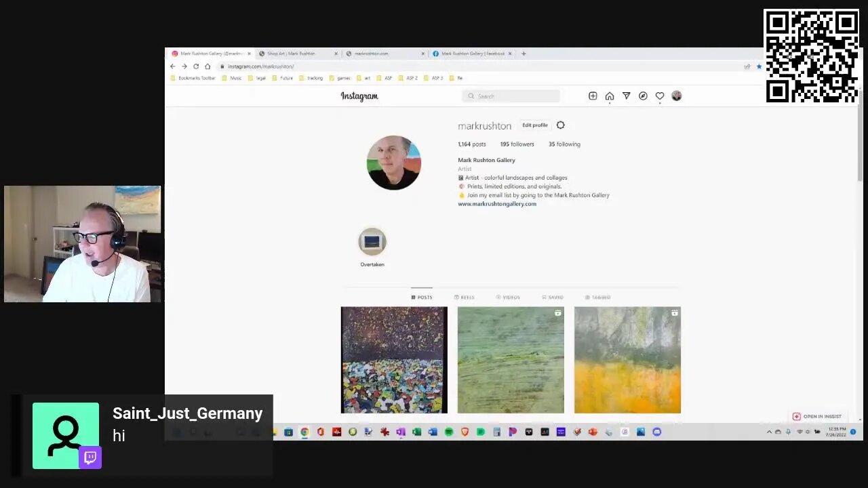Image resolution: width=868 pixels, height=488 pixels.
Task: Open Instagram direct messages icon
Action: tap(626, 96)
